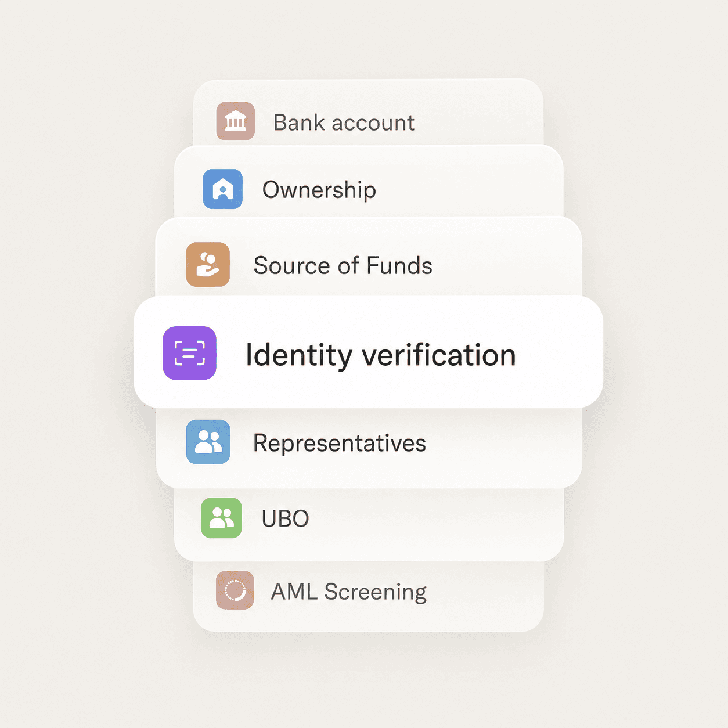Select the Identity verification title text
The image size is (728, 728).
pos(381,355)
